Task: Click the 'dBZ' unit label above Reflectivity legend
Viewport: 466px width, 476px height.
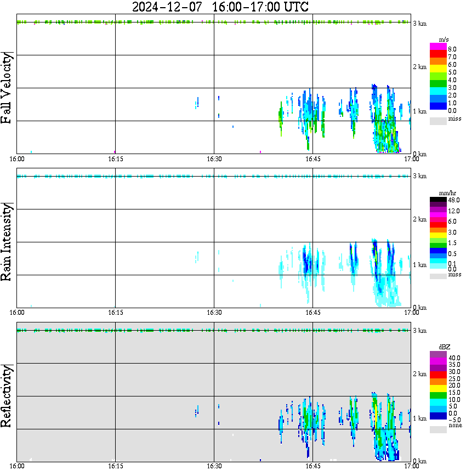Action: 445,346
